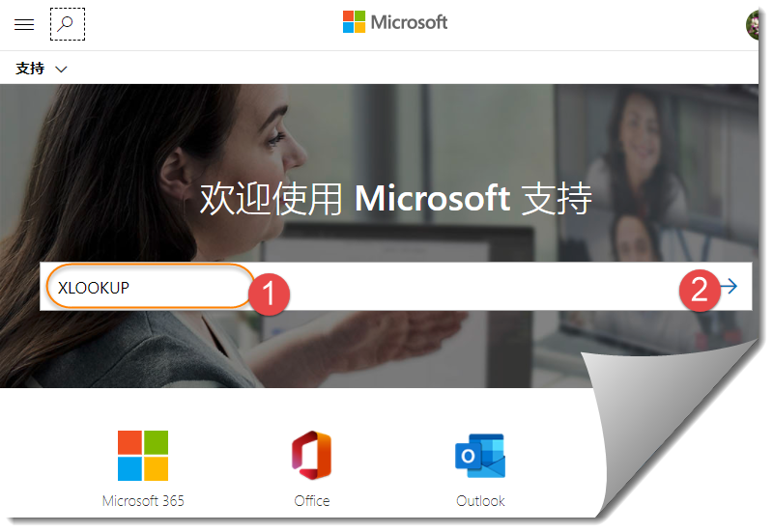Submit search with the blue arrow

(730, 286)
